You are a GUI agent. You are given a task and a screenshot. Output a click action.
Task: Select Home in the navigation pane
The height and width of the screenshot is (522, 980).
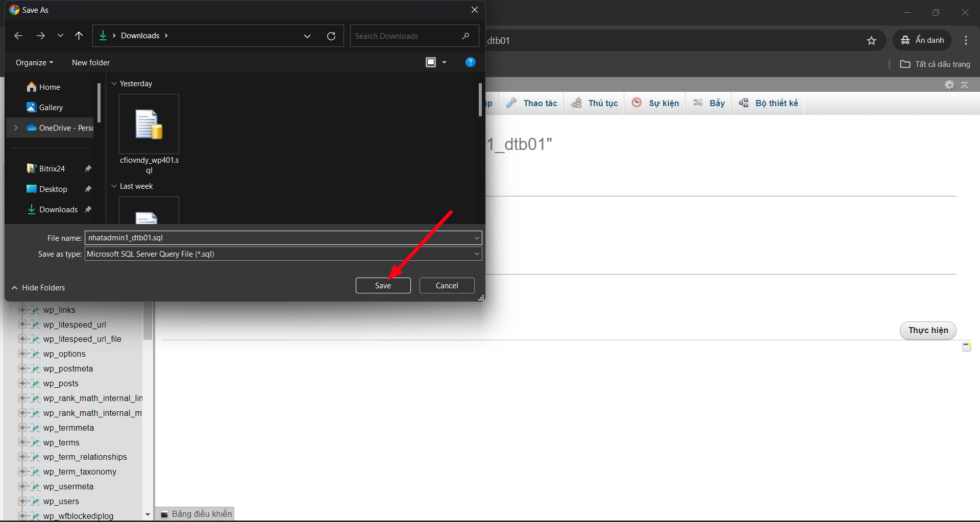[x=50, y=87]
